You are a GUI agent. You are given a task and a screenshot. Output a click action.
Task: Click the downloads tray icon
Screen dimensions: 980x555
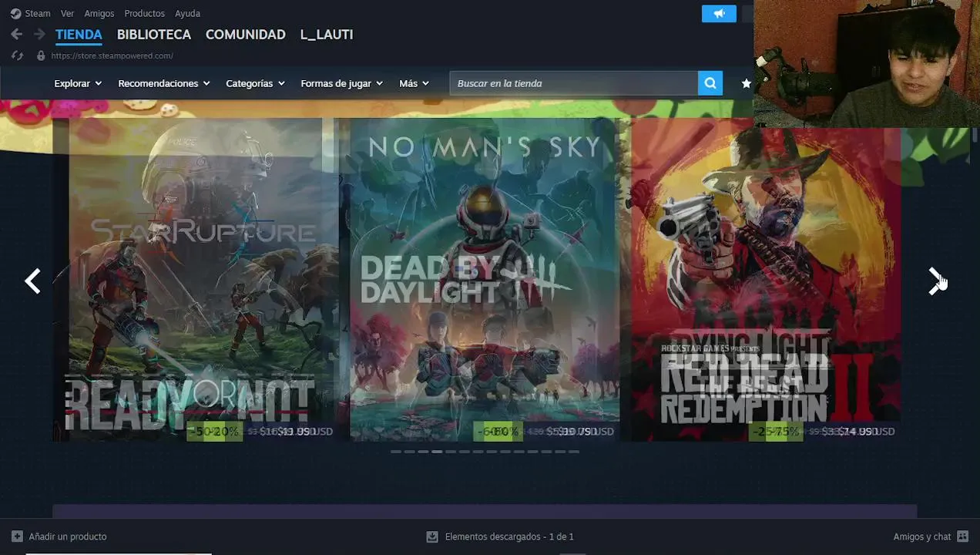[432, 536]
